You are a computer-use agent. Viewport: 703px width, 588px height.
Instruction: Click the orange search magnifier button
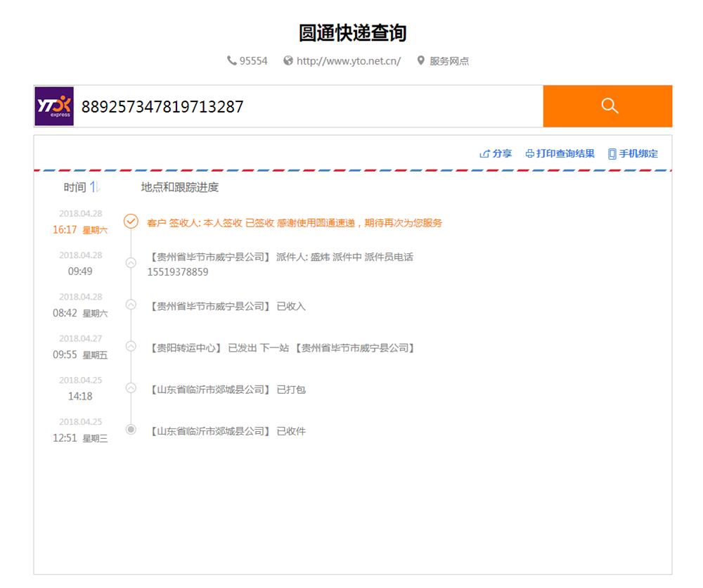[607, 106]
